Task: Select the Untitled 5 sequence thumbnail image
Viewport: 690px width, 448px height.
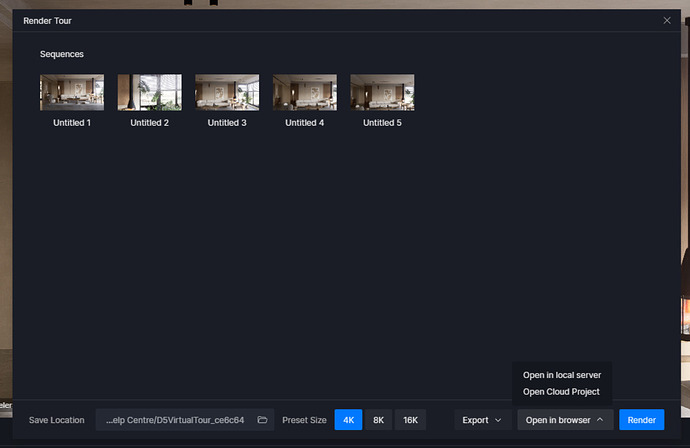Action: [382, 92]
